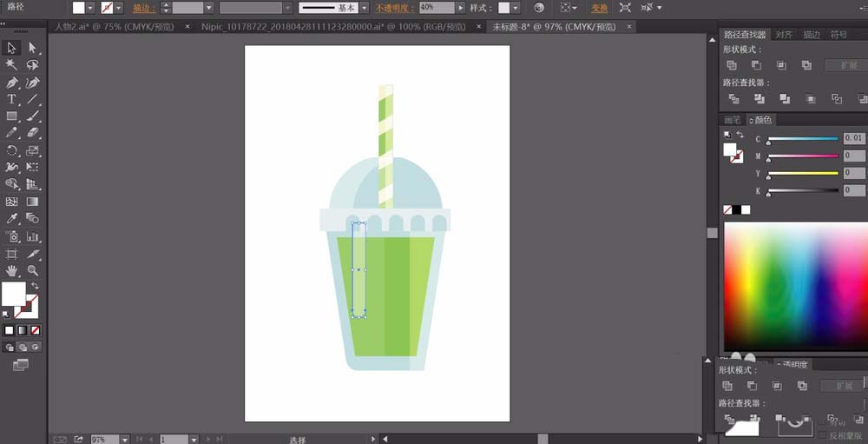868x444 pixels.
Task: Switch to 人物2.ai document tab
Action: click(114, 26)
